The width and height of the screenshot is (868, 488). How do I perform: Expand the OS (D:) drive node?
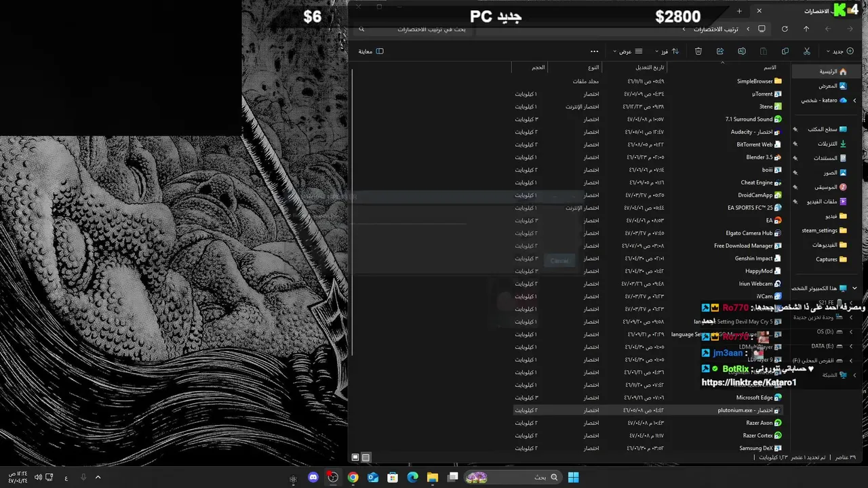pos(851,332)
